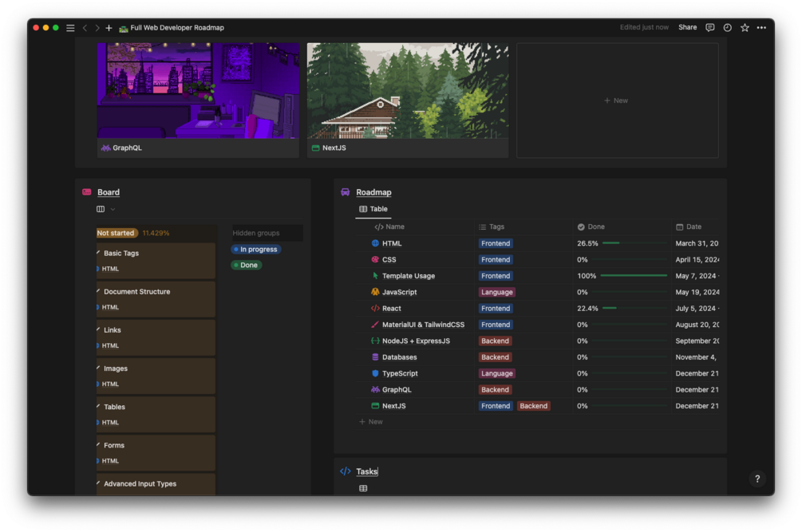Open the Basic Tags board card
Screen dimensions: 802x532
click(x=156, y=261)
